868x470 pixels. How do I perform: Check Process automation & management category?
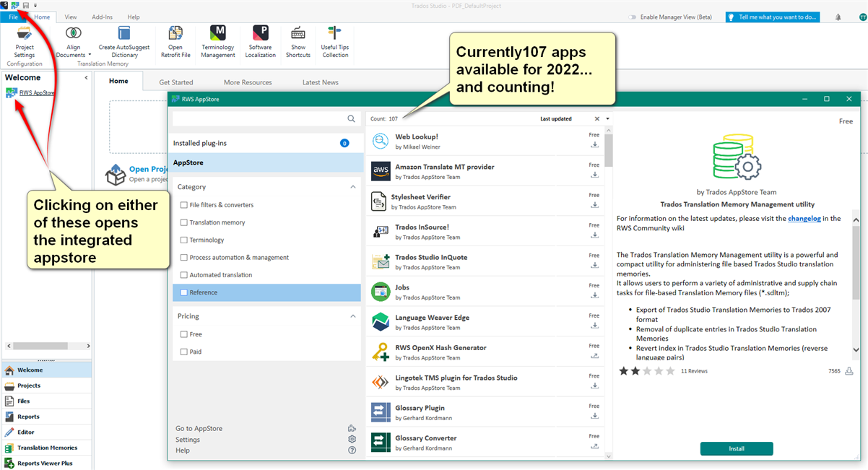tap(184, 257)
